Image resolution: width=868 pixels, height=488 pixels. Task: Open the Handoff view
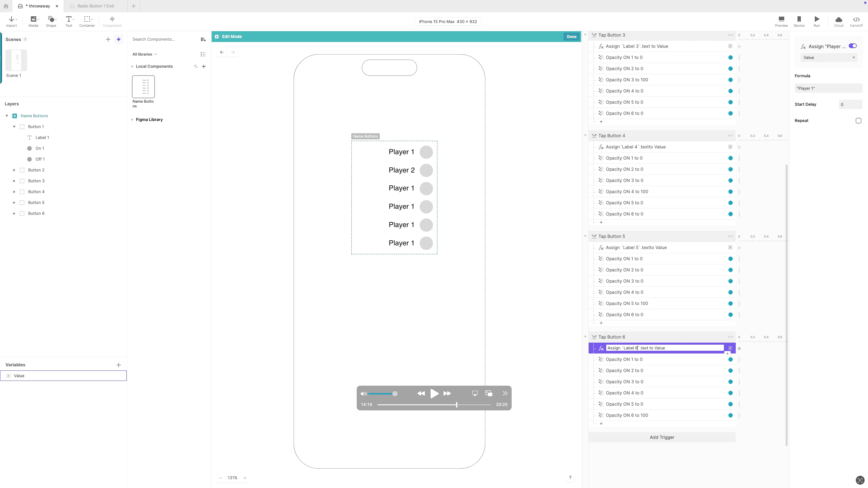coord(856,21)
